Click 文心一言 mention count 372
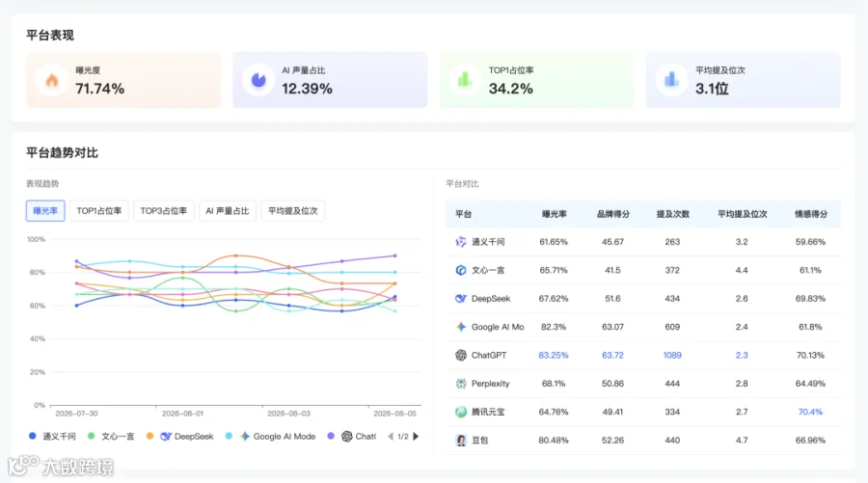This screenshot has width=868, height=483. click(672, 270)
